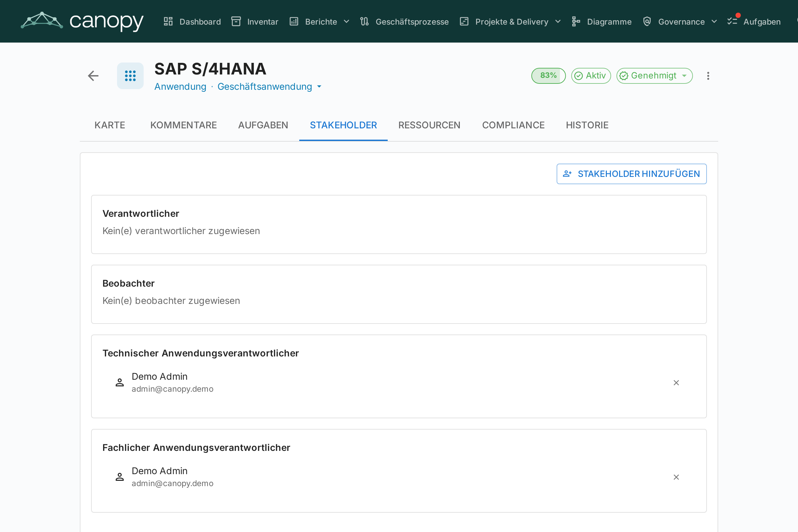Click the Beobachter heading
798x532 pixels.
(x=129, y=284)
